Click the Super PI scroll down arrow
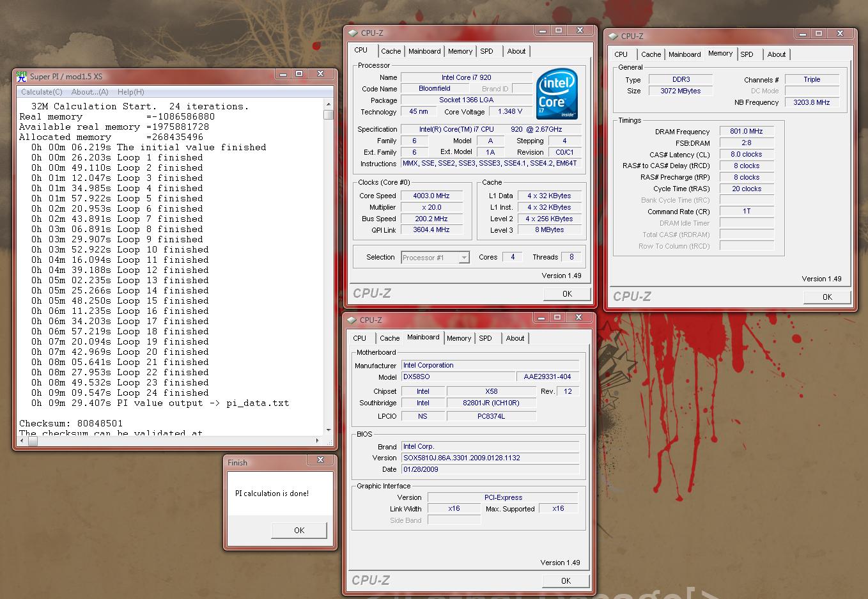Image resolution: width=868 pixels, height=599 pixels. click(329, 430)
